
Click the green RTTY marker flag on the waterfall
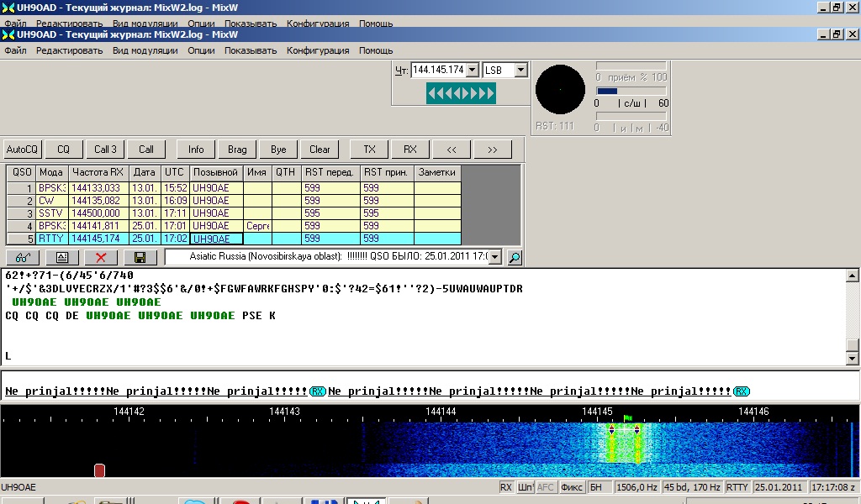pos(627,417)
